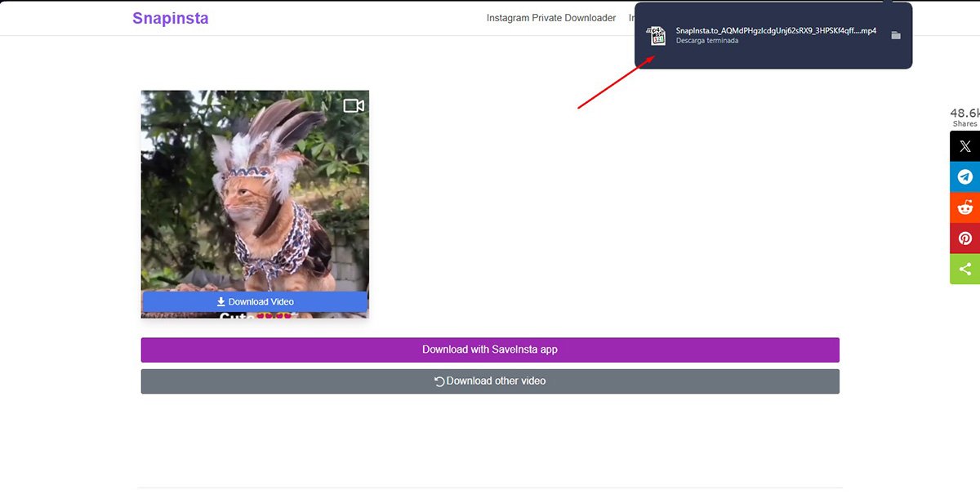Image resolution: width=980 pixels, height=499 pixels.
Task: Share the video on X
Action: (964, 145)
